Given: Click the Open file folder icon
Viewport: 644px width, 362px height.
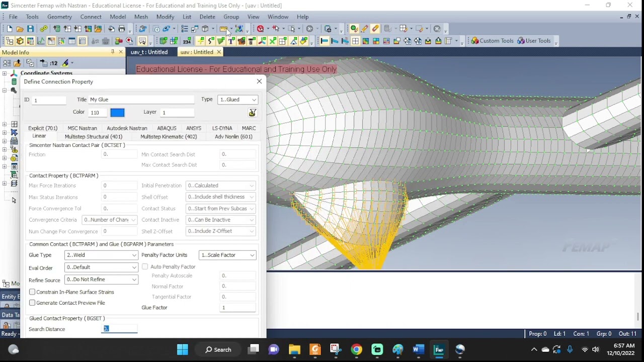Looking at the screenshot, I should (x=20, y=29).
